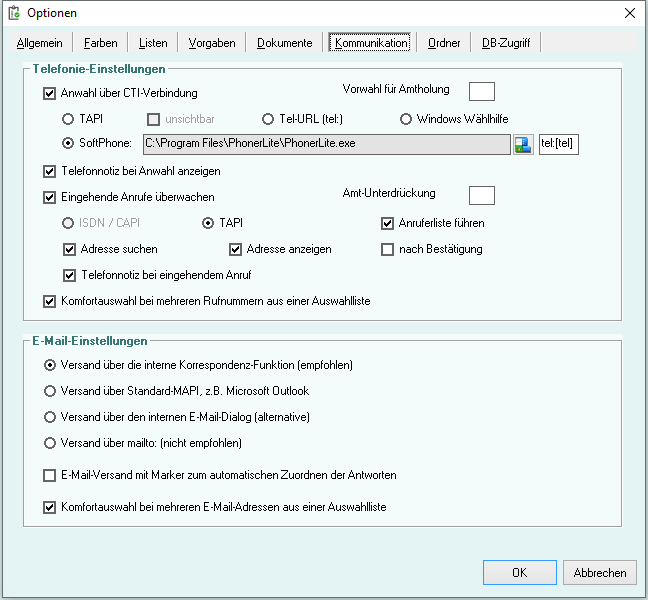Enable E-Mail-Versand mit Marker option
Screen dimensions: 648x600
pos(50,476)
